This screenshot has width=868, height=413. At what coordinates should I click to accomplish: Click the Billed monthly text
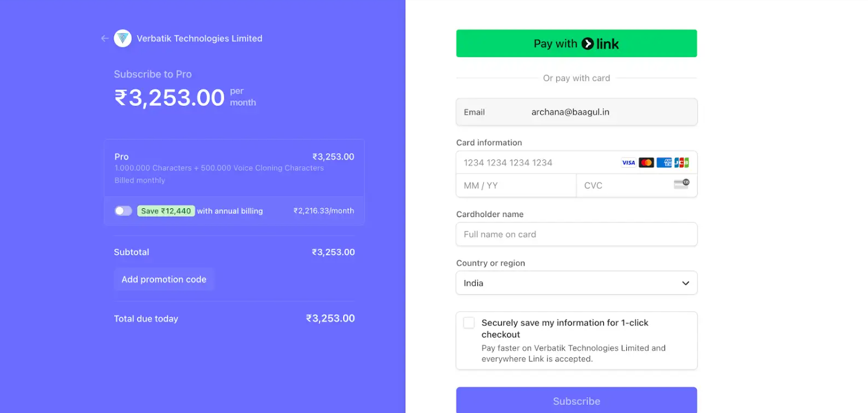pyautogui.click(x=140, y=180)
